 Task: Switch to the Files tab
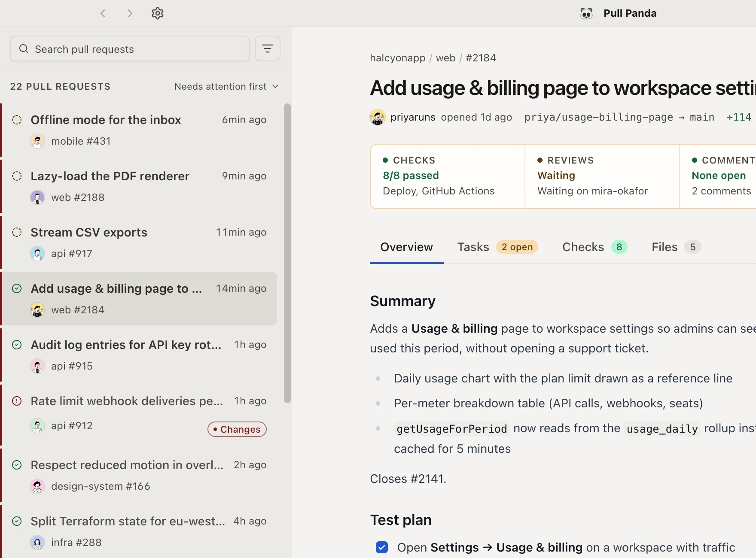[676, 247]
